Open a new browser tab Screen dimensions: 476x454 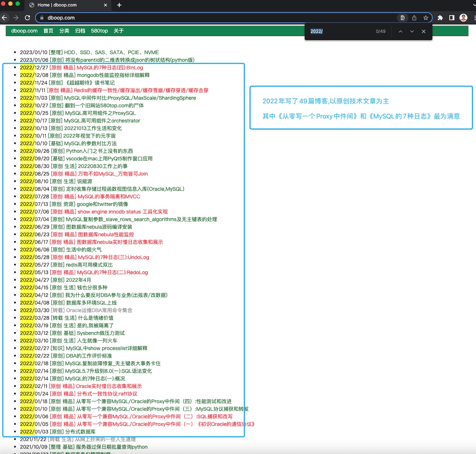pyautogui.click(x=119, y=5)
